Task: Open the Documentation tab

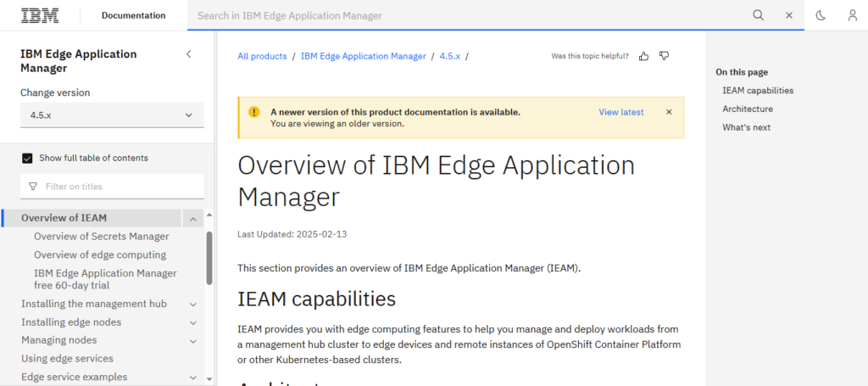Action: (x=133, y=15)
